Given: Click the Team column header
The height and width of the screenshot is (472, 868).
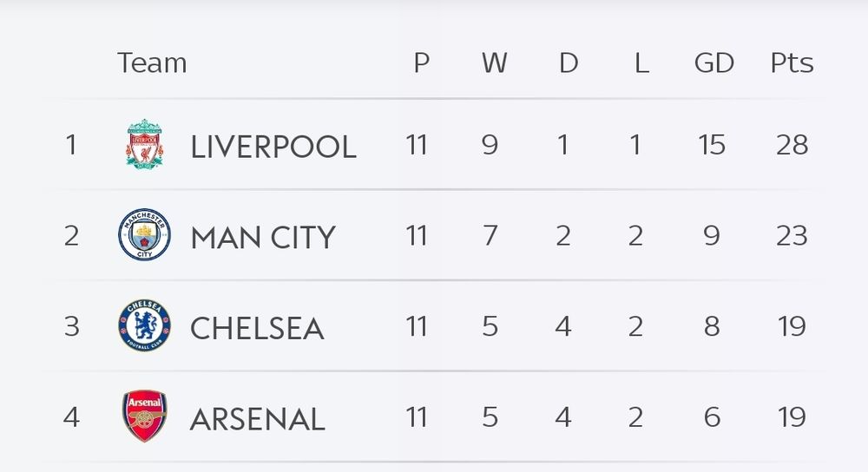Looking at the screenshot, I should pyautogui.click(x=152, y=63).
